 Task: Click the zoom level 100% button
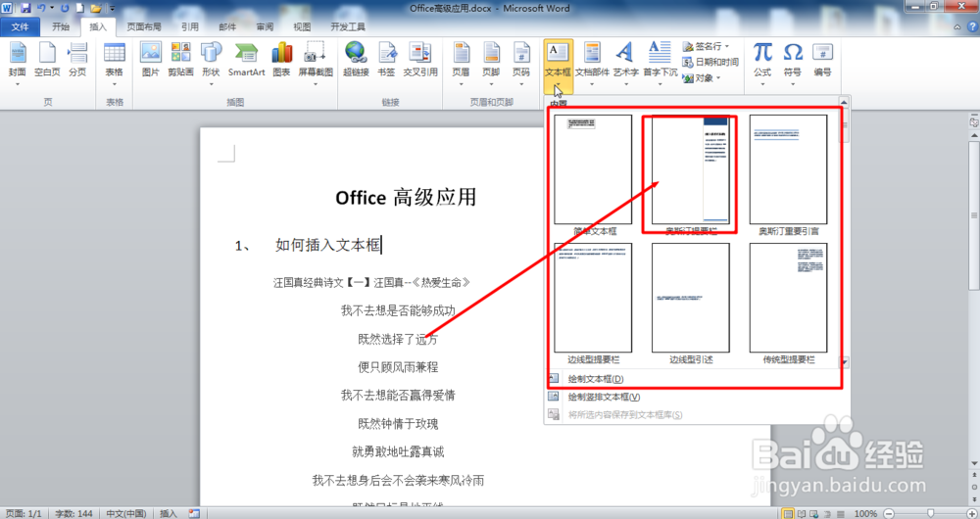865,513
